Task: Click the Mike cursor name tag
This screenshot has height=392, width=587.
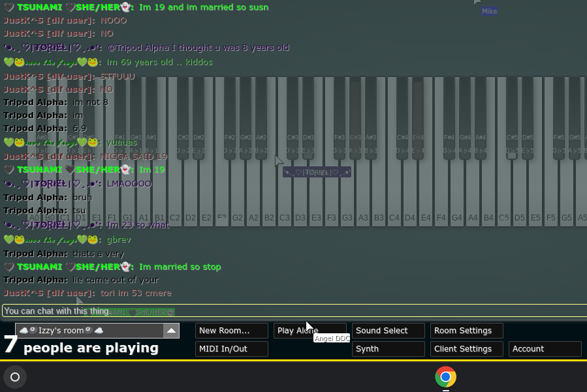Action: 489,11
